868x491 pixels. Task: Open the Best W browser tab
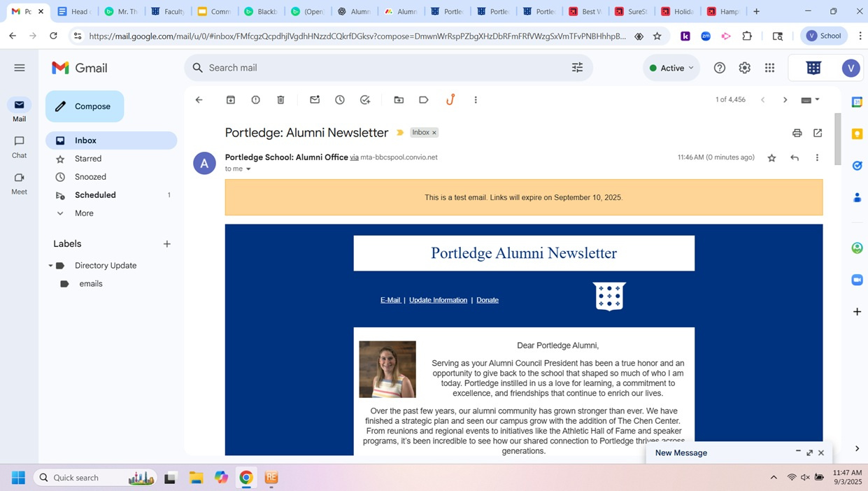click(x=585, y=12)
